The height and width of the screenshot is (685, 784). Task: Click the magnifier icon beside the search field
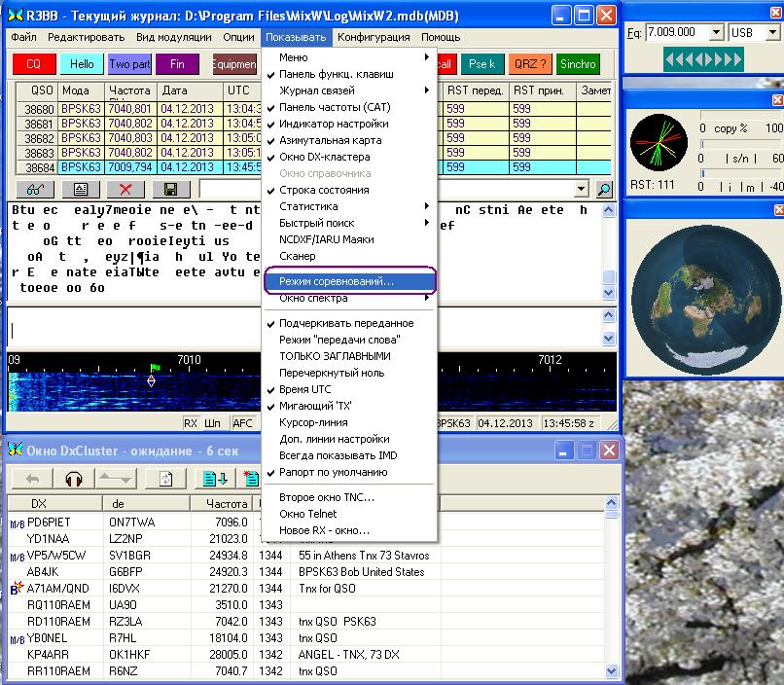(604, 189)
